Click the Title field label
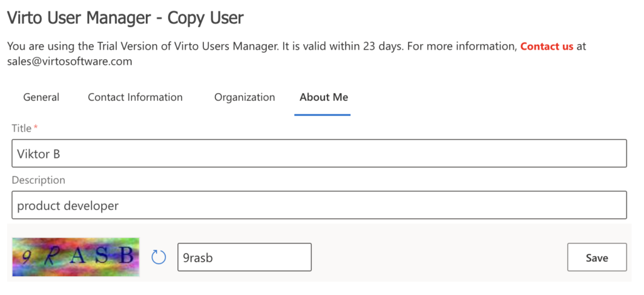Image resolution: width=644 pixels, height=295 pixels. (x=21, y=128)
